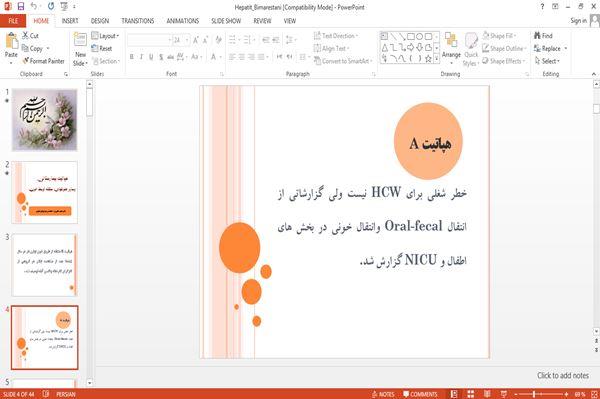The width and height of the screenshot is (600, 399).
Task: Start Slide Show from status bar icon
Action: pyautogui.click(x=504, y=394)
